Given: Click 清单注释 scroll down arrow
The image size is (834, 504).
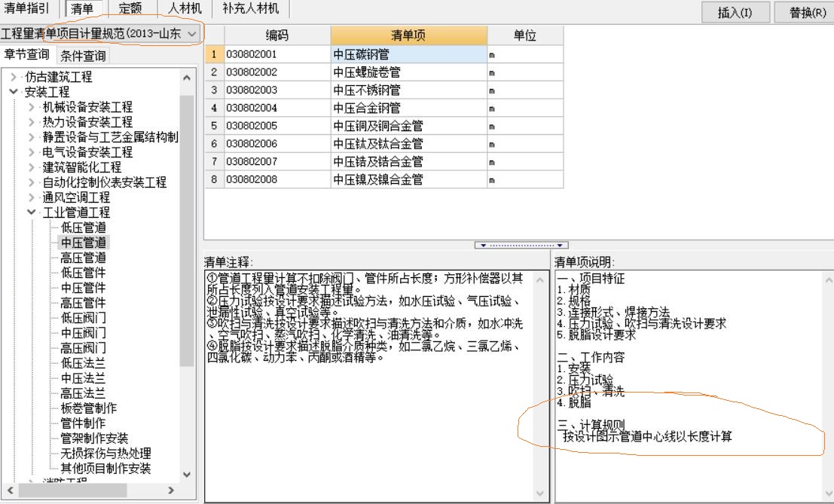Looking at the screenshot, I should [540, 494].
